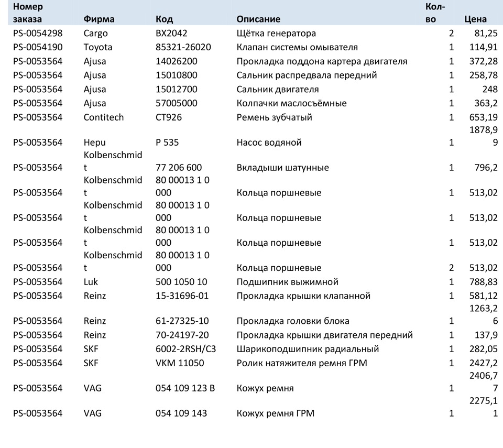Select code 054 109 123 B
This screenshot has width=503, height=448.
[x=185, y=388]
